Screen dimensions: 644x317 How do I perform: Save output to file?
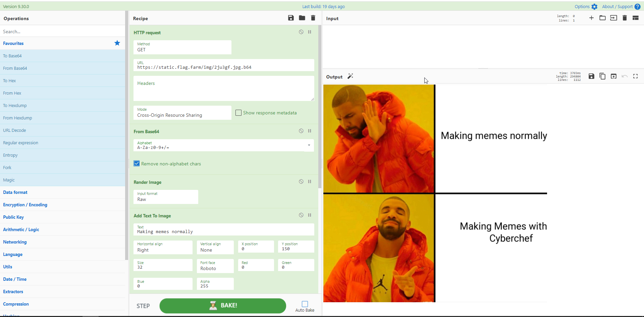[x=591, y=76]
